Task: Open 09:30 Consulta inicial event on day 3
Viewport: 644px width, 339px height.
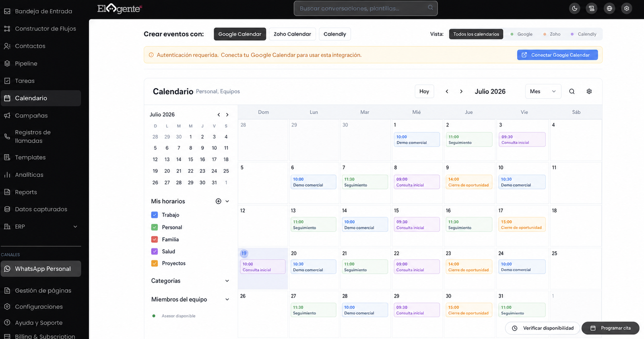Action: [x=522, y=140]
